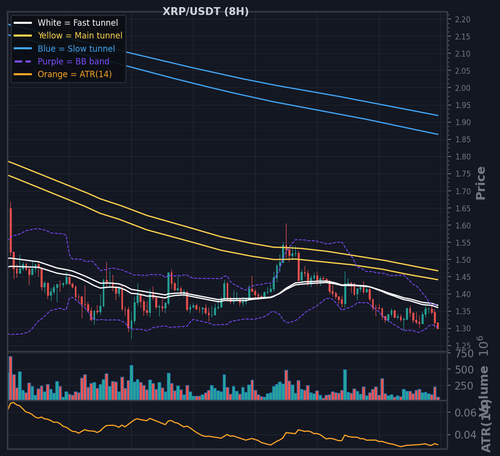
Task: Click the 'Purple = BB band' legend label
Action: click(73, 61)
